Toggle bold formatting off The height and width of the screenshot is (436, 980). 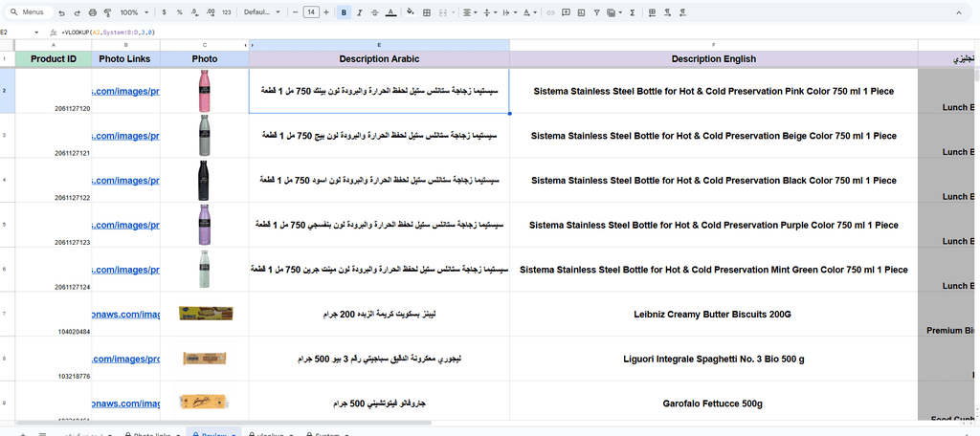coord(345,12)
